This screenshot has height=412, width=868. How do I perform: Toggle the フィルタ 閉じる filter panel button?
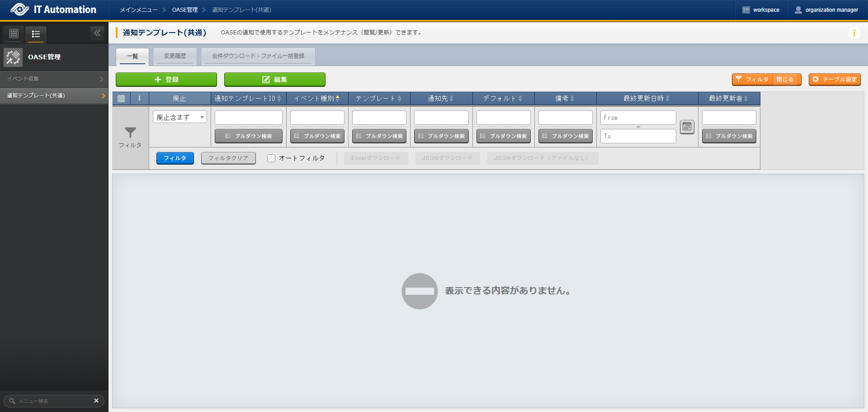tap(766, 80)
